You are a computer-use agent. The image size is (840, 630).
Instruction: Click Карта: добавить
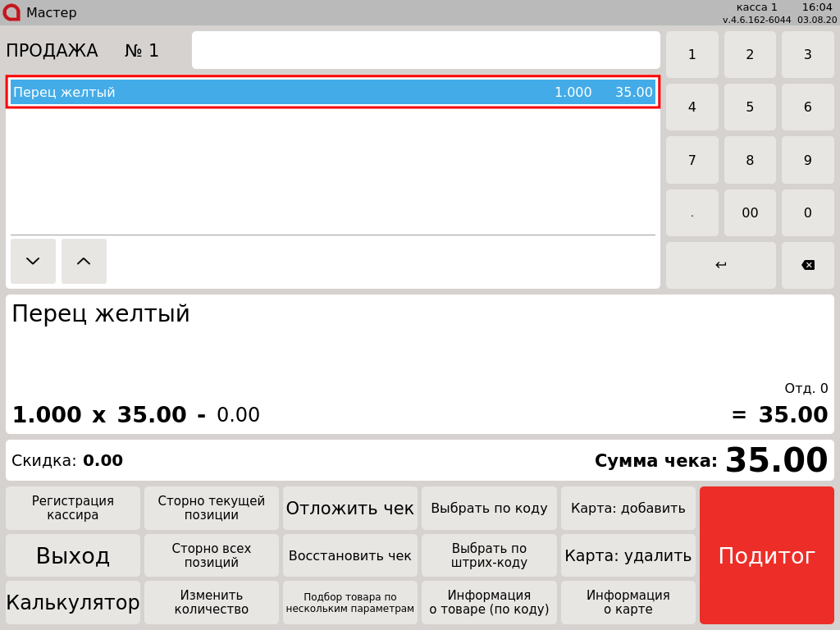[628, 508]
